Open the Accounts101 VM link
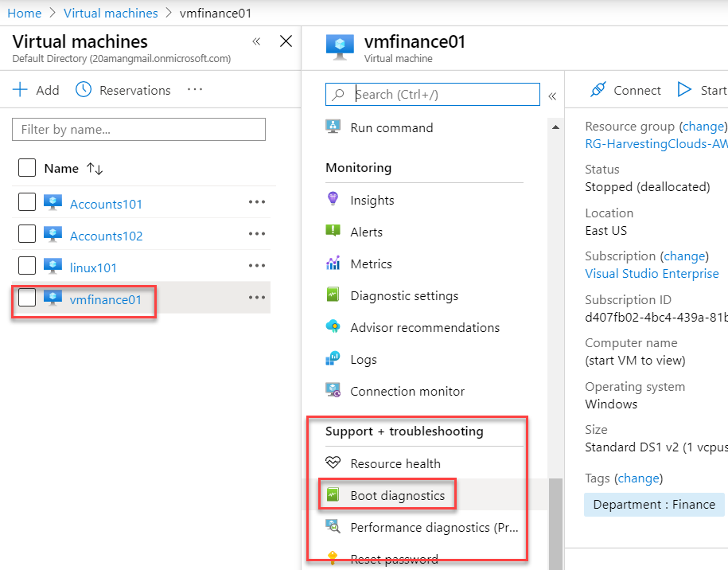This screenshot has height=570, width=728. pyautogui.click(x=106, y=204)
